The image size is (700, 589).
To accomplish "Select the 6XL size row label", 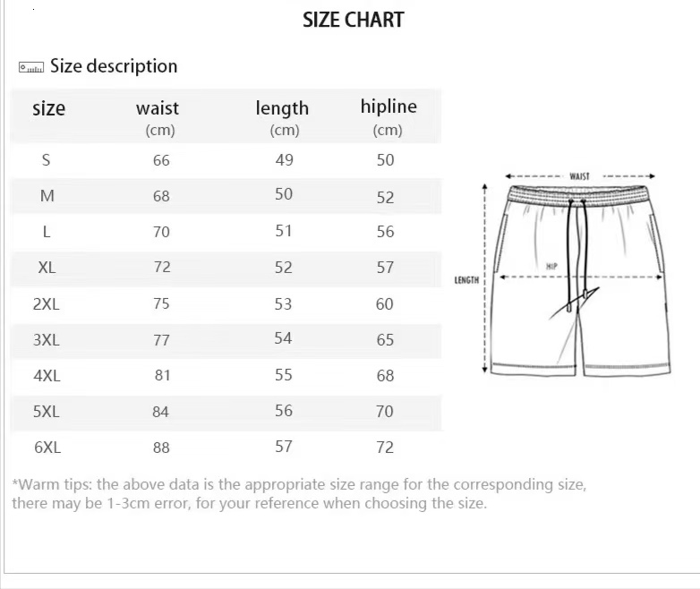I will coord(47,448).
